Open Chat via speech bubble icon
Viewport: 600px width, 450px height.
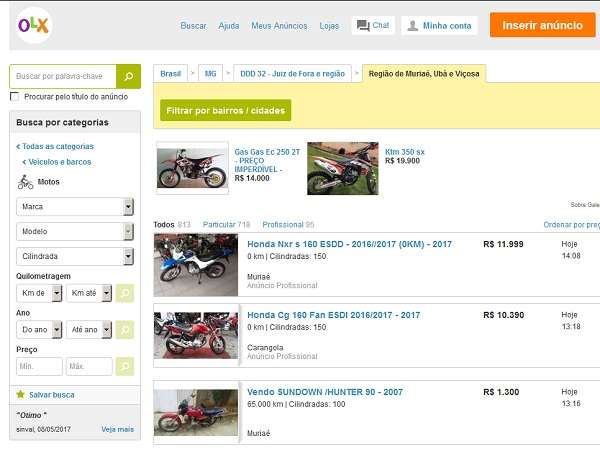coord(363,25)
